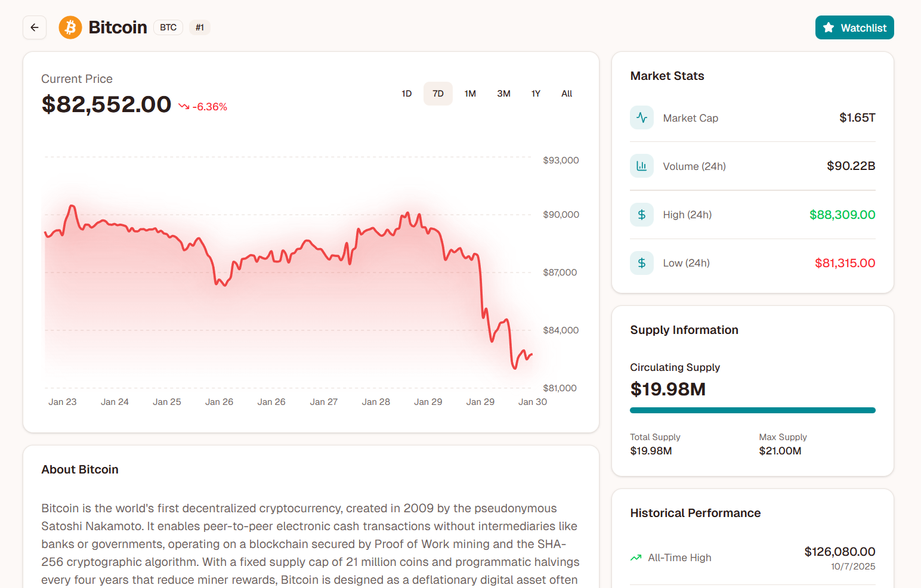
Task: Change chart range to 3M
Action: click(x=503, y=94)
